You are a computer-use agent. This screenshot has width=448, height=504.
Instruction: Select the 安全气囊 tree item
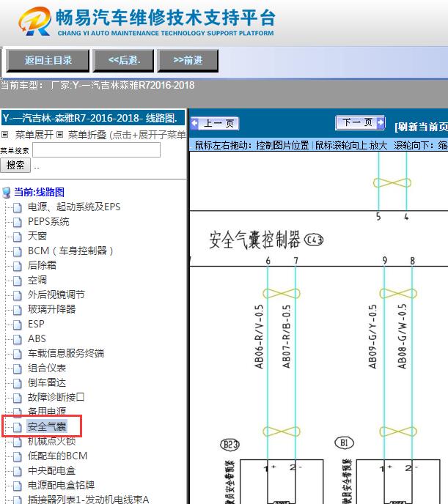tap(47, 426)
